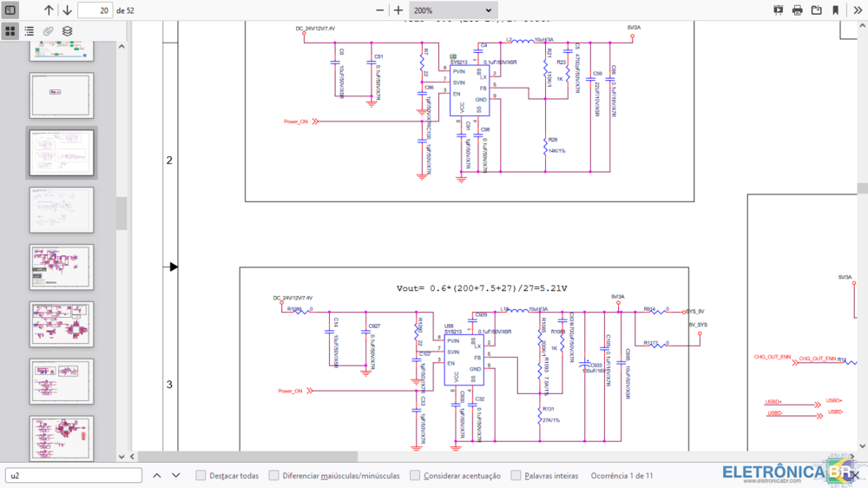
Task: Click the 'Ocorrência 1 de 11' status text
Action: (621, 475)
